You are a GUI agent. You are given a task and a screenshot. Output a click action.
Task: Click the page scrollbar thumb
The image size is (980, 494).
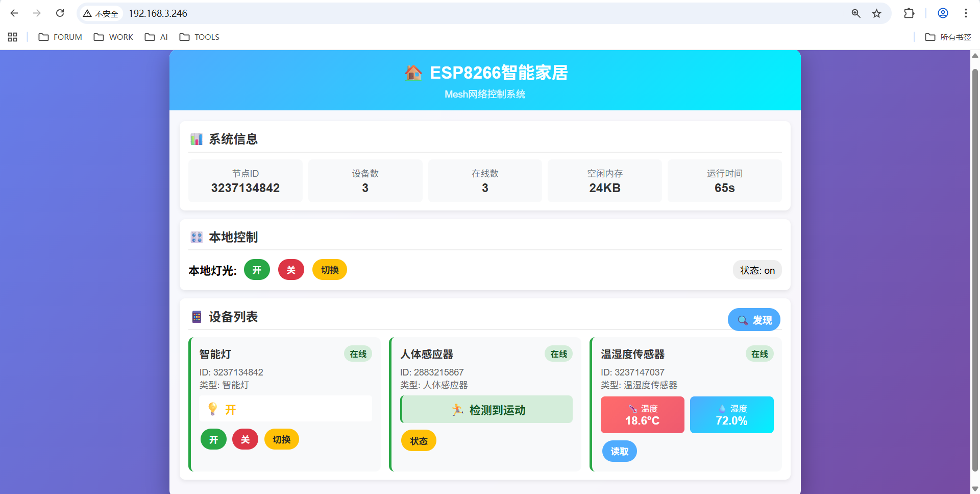975,270
